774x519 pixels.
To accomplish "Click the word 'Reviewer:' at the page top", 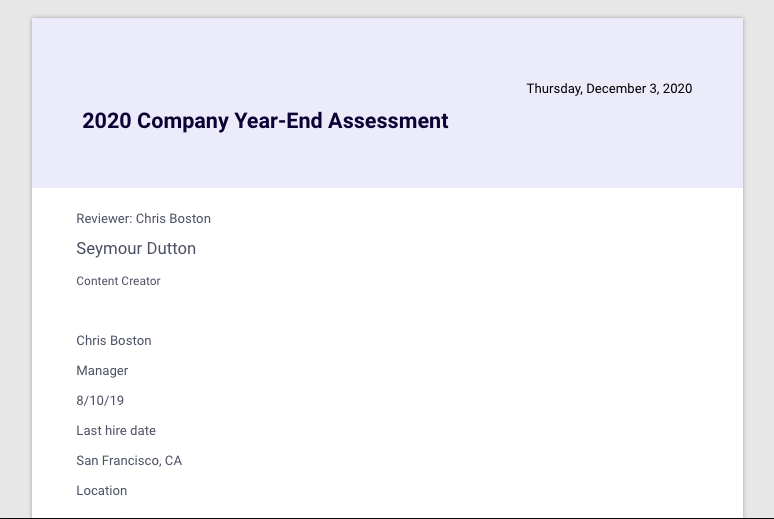I will click(104, 219).
